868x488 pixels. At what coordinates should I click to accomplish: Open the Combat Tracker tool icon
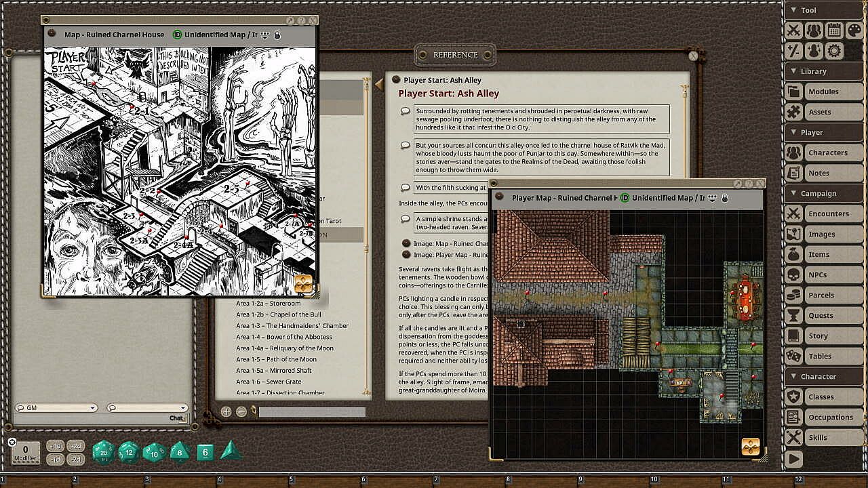794,30
